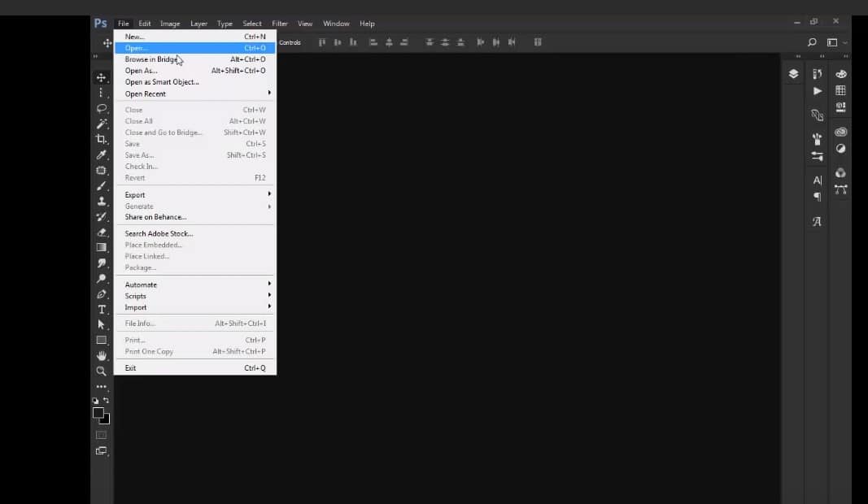Click the foreground color swatch
The width and height of the screenshot is (868, 504).
coord(98,412)
